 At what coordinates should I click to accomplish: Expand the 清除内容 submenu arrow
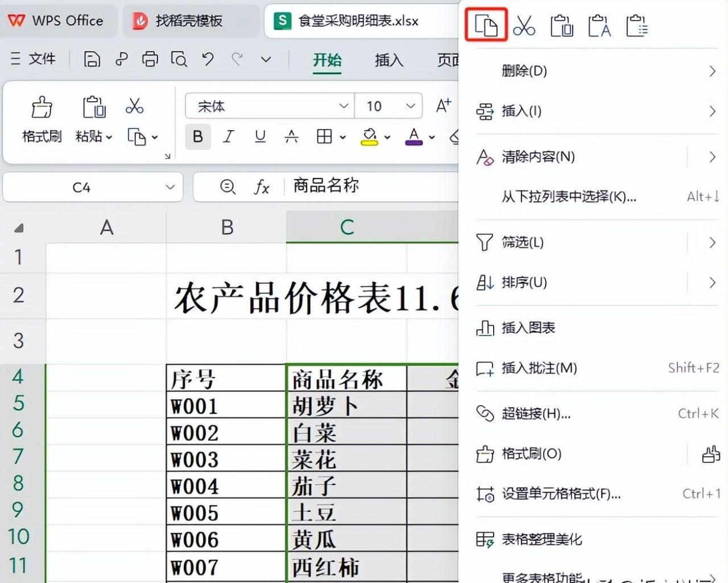coord(712,157)
